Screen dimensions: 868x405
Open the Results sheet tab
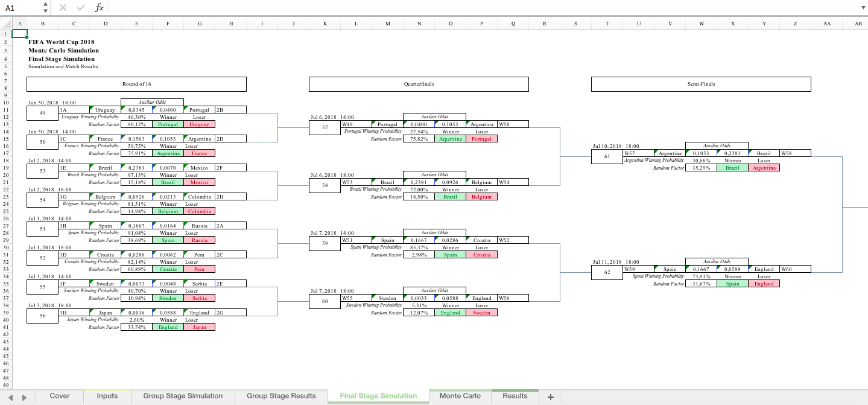coord(515,396)
